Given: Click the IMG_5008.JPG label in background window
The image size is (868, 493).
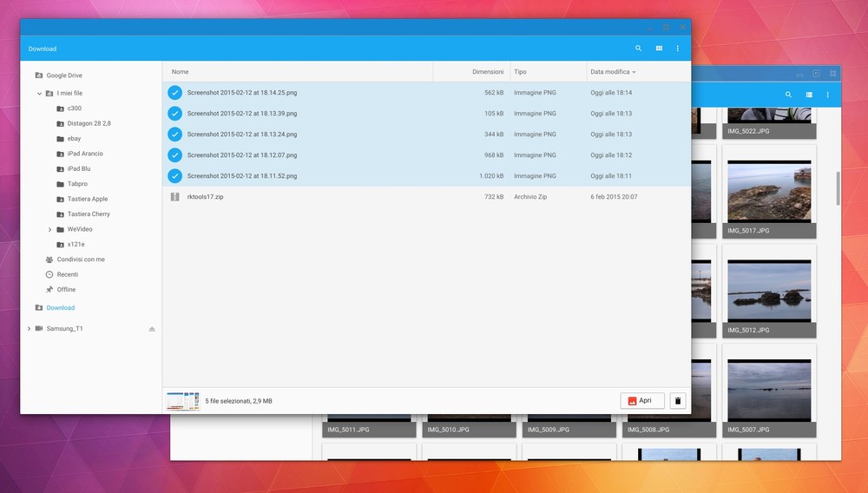Looking at the screenshot, I should 648,430.
